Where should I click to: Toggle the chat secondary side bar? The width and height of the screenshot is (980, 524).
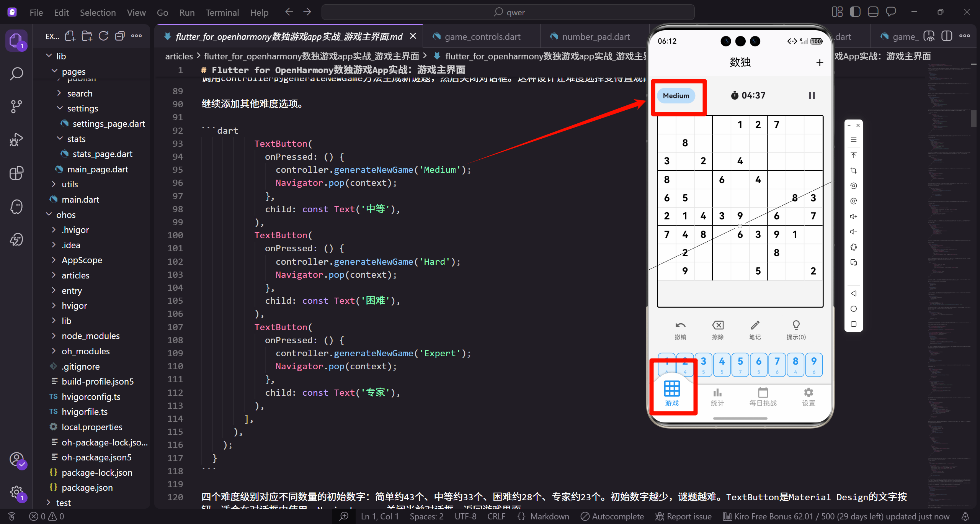[891, 12]
